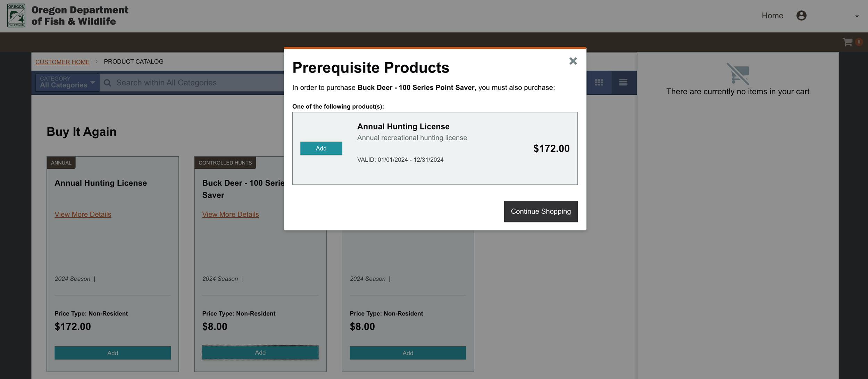
Task: Click the empty cart crossed-out icon
Action: pyautogui.click(x=738, y=74)
